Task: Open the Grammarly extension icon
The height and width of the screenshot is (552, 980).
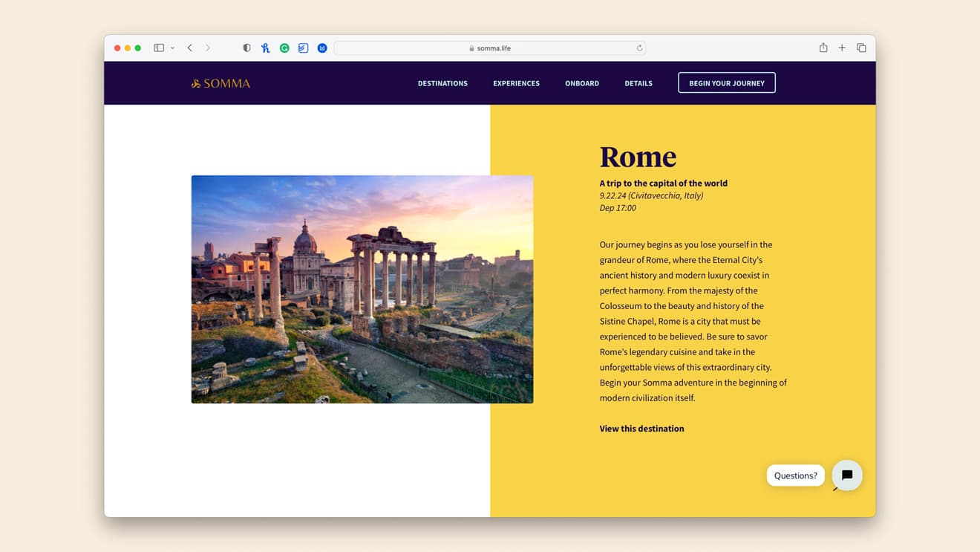Action: [x=284, y=48]
